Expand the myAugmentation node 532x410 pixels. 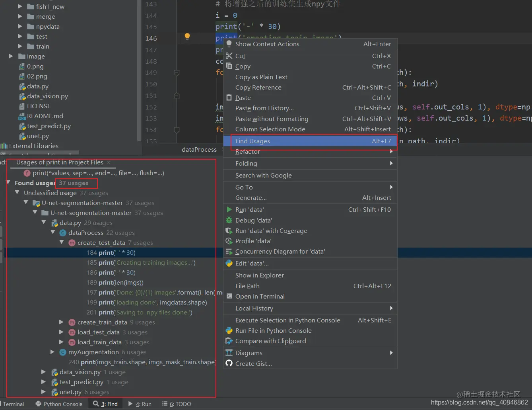point(52,352)
